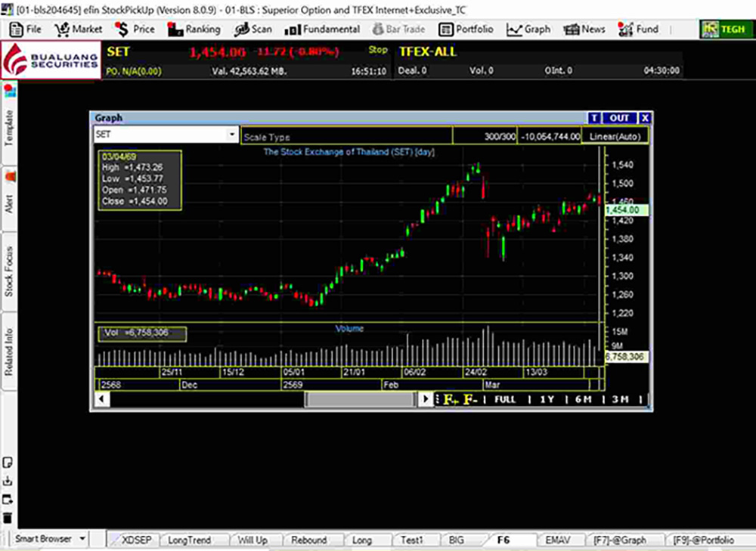Open the Portfolio toolbar icon
Screen dimensions: 756x551
tap(446, 29)
